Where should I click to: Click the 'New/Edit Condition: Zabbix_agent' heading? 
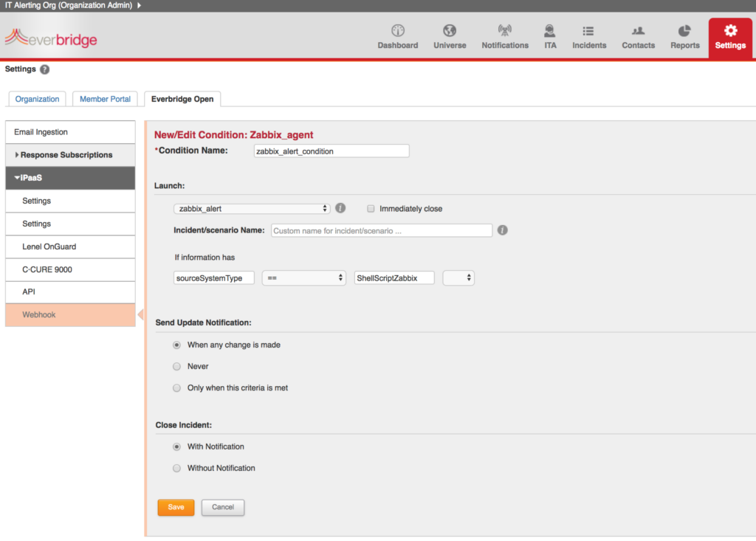[x=233, y=135]
